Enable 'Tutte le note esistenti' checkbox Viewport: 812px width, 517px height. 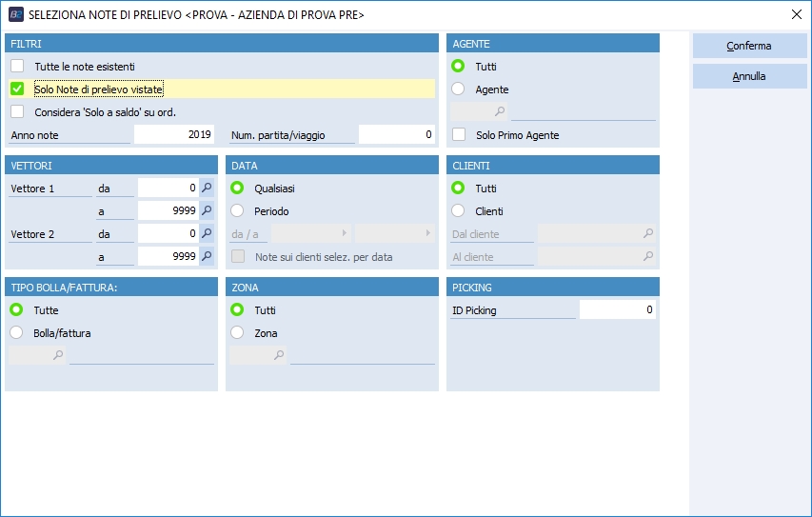pos(17,67)
